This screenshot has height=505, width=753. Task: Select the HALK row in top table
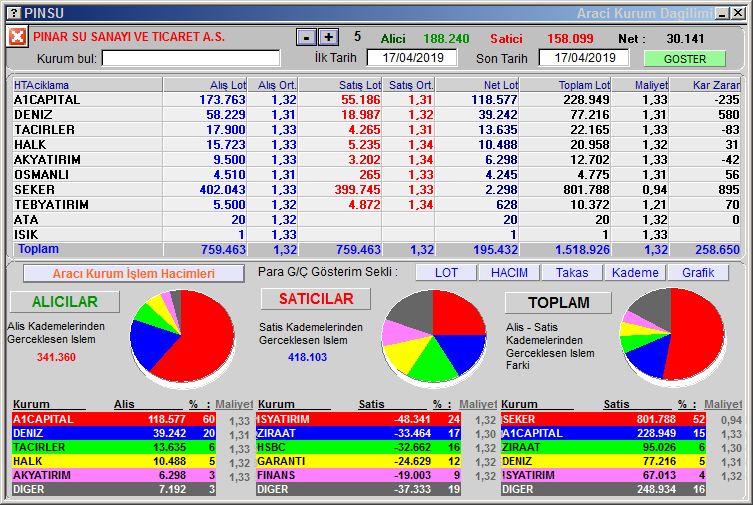376,144
